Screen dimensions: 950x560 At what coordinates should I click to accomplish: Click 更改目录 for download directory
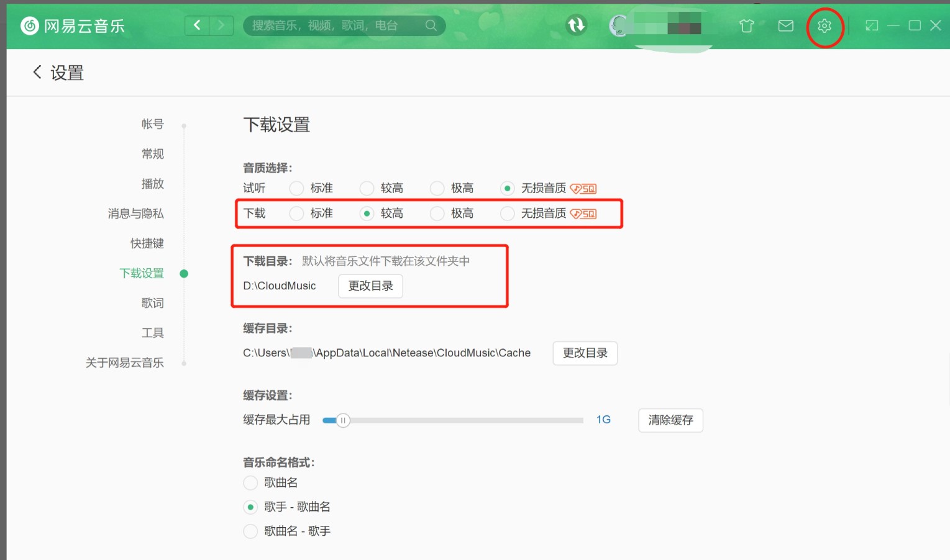[370, 286]
